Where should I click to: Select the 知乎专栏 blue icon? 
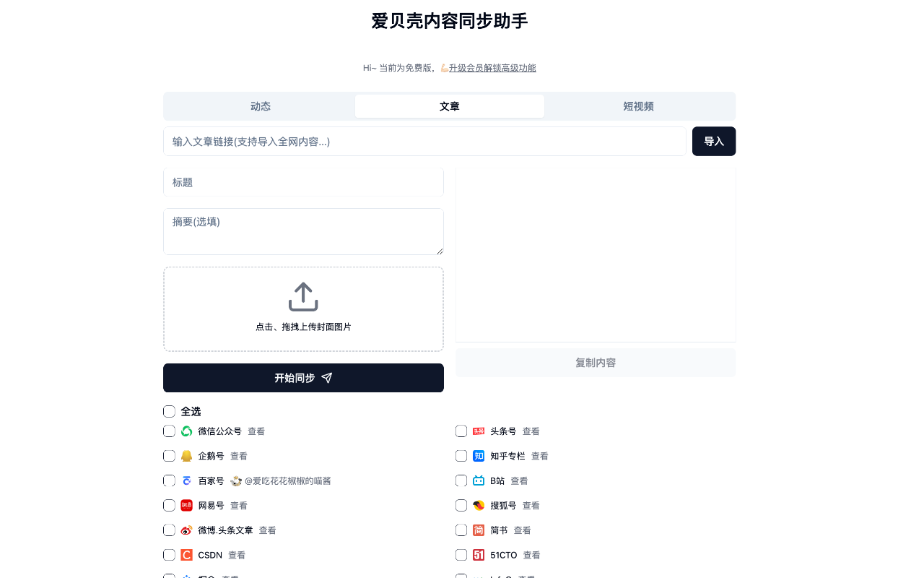point(478,455)
